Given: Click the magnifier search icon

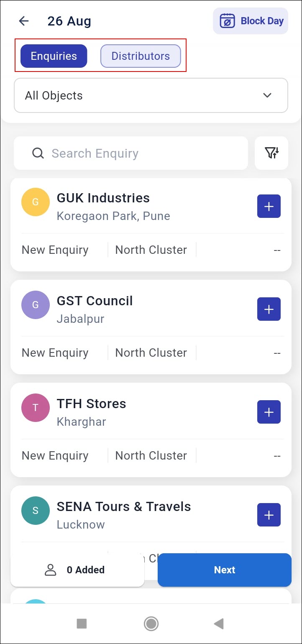Looking at the screenshot, I should point(38,153).
